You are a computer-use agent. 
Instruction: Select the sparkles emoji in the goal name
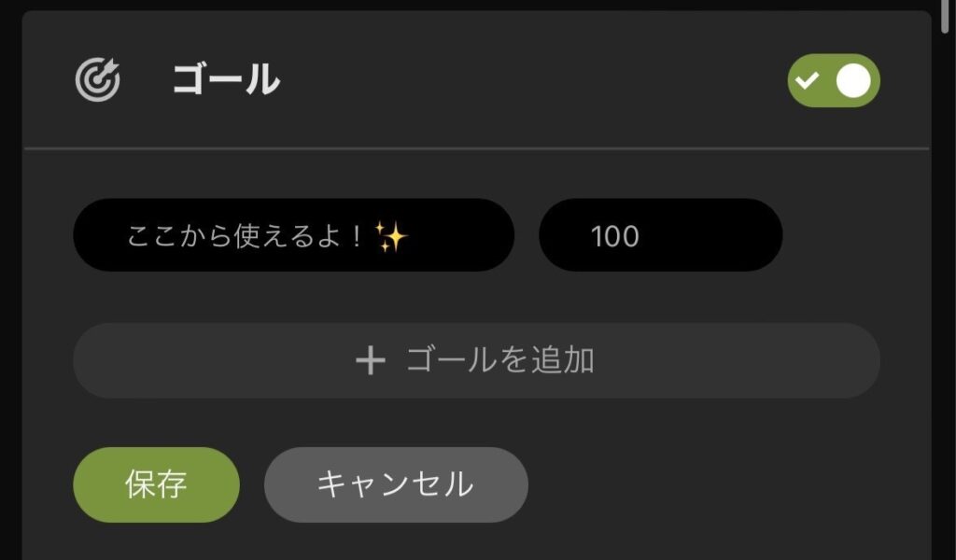point(395,236)
